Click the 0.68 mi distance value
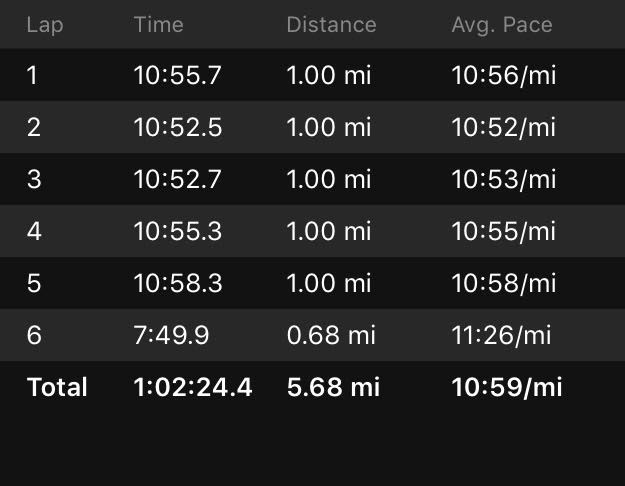625x486 pixels. 331,336
